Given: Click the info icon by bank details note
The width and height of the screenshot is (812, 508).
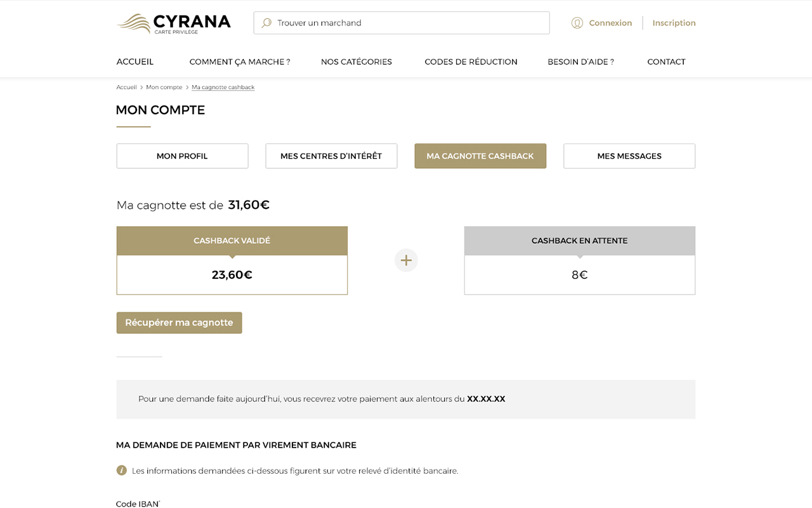Looking at the screenshot, I should pyautogui.click(x=121, y=471).
